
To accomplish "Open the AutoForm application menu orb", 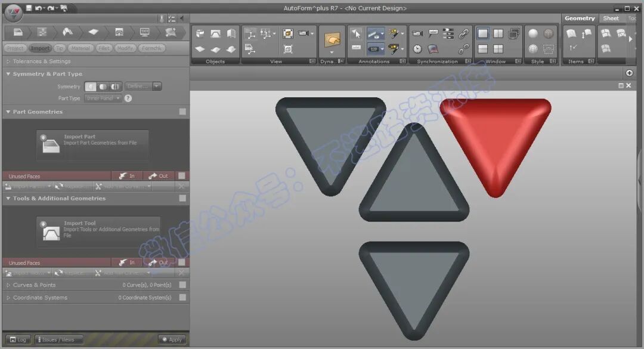I will tap(13, 13).
